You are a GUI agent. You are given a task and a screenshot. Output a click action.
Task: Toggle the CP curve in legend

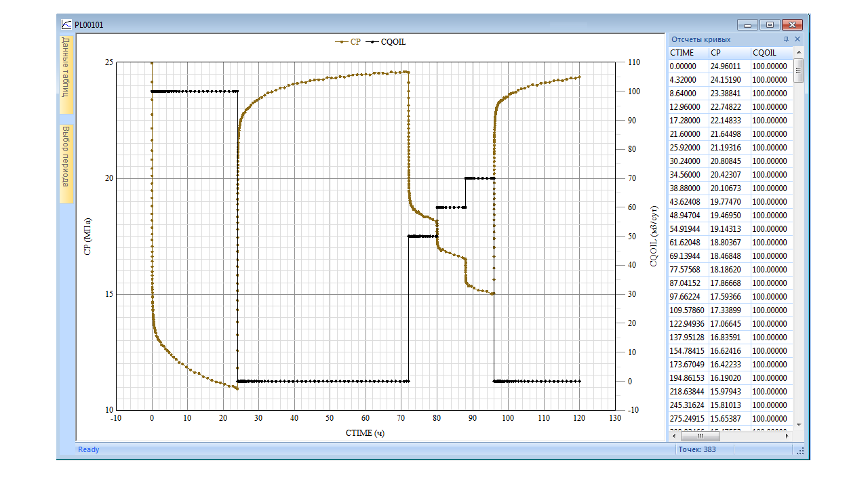[x=348, y=42]
